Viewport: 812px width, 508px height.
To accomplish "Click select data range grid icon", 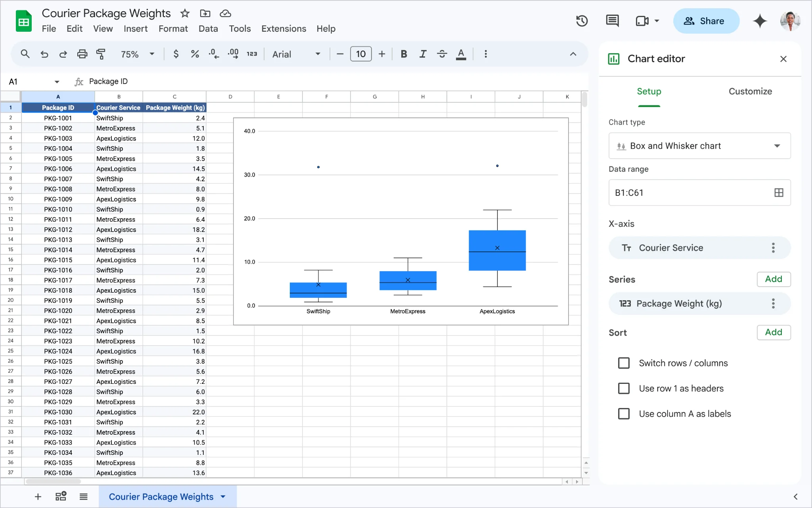I will pyautogui.click(x=779, y=193).
